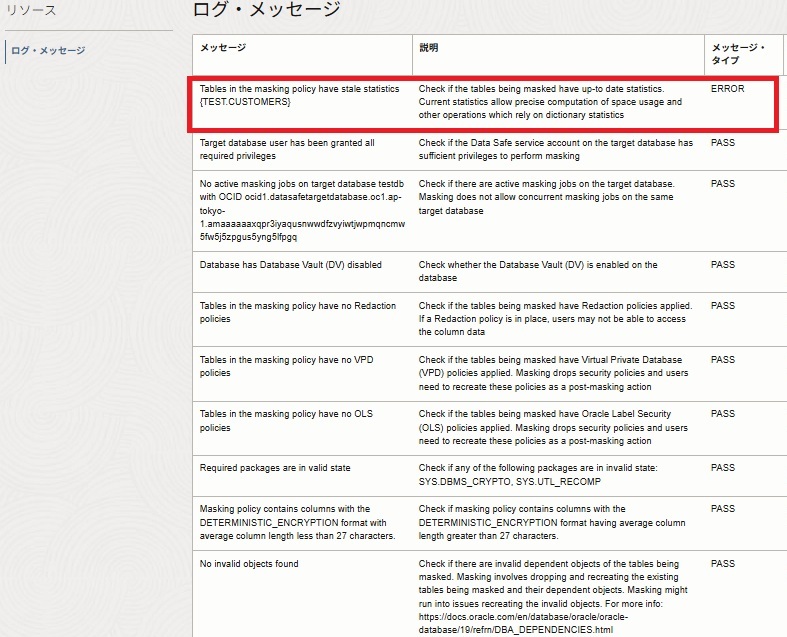Select 'no VPD policies' message
This screenshot has width=787, height=637.
pyautogui.click(x=287, y=366)
